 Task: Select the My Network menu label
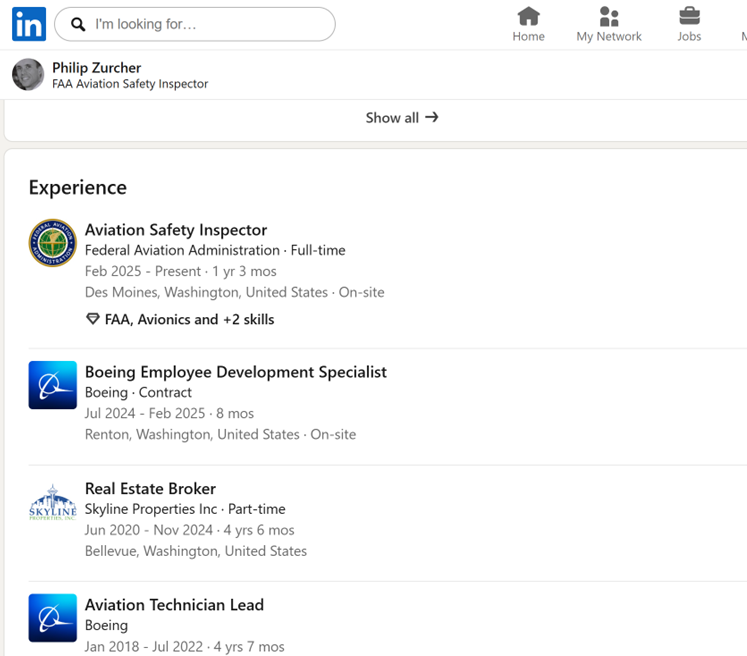point(609,36)
